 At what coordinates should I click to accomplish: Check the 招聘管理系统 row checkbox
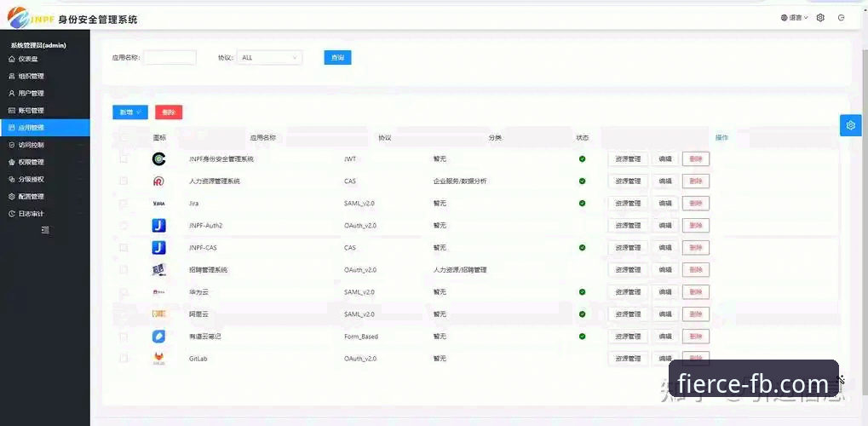[x=124, y=270]
